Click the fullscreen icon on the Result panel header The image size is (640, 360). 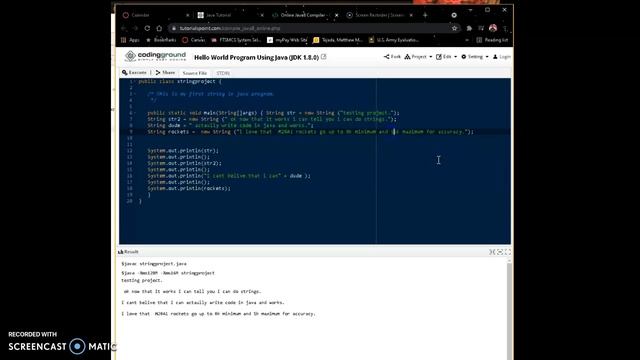pyautogui.click(x=507, y=252)
